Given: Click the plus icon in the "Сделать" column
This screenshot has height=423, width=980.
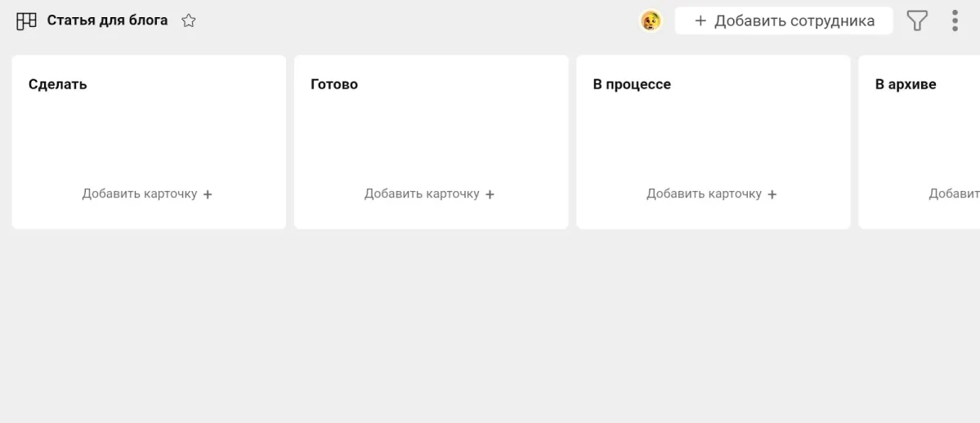Looking at the screenshot, I should click(208, 194).
